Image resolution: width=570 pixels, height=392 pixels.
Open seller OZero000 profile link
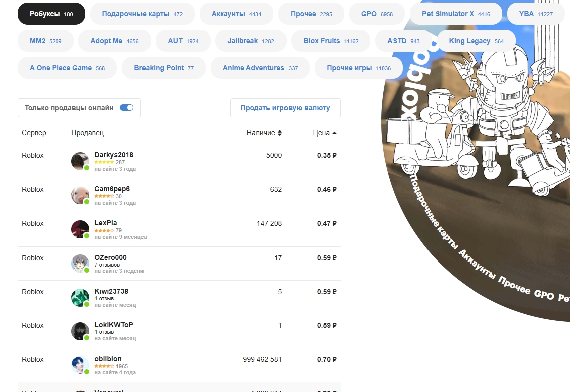(110, 258)
